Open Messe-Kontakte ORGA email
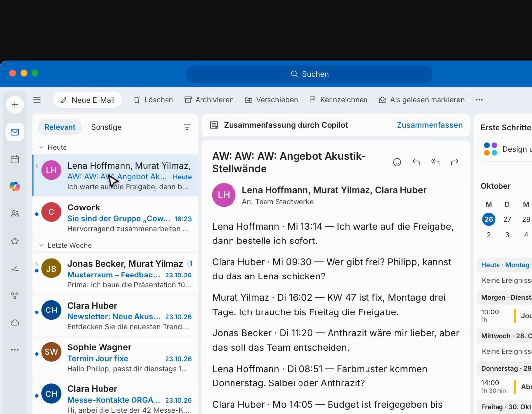This screenshot has height=414, width=532. pyautogui.click(x=115, y=396)
